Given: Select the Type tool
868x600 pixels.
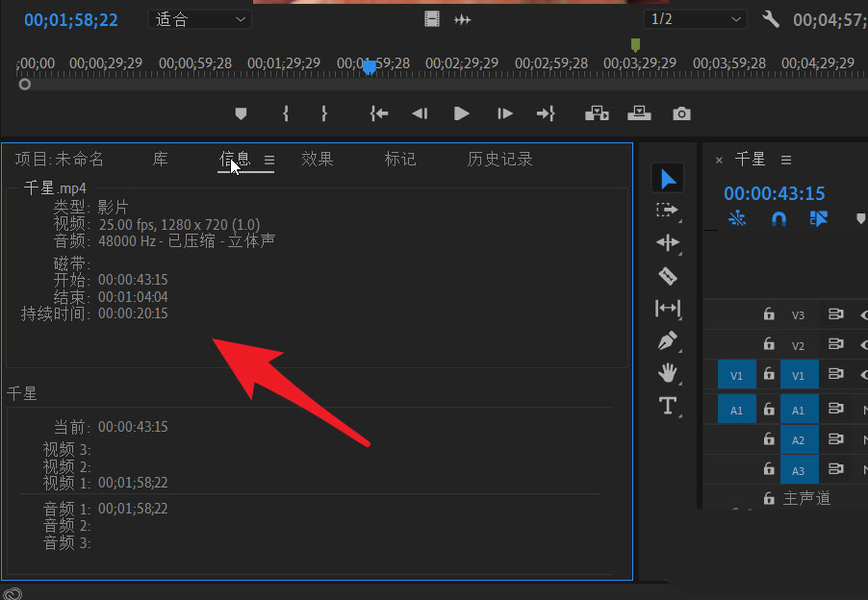Looking at the screenshot, I should [x=668, y=406].
